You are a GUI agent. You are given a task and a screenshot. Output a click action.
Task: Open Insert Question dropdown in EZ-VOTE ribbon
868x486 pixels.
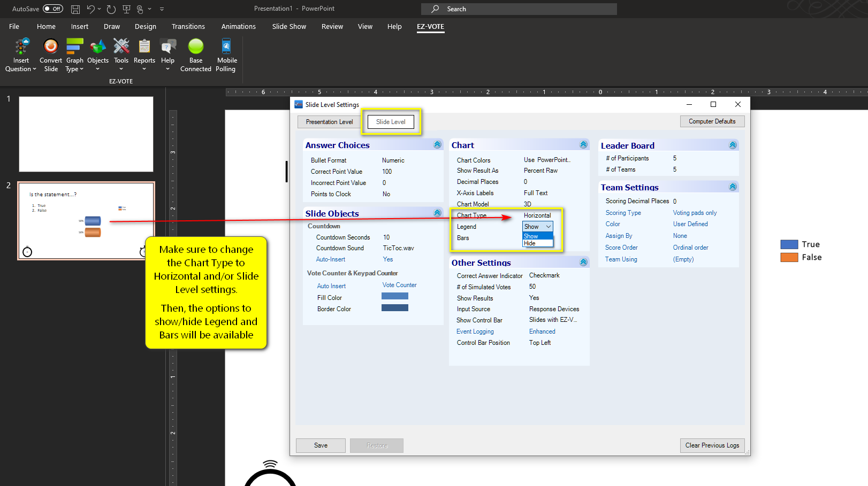21,55
